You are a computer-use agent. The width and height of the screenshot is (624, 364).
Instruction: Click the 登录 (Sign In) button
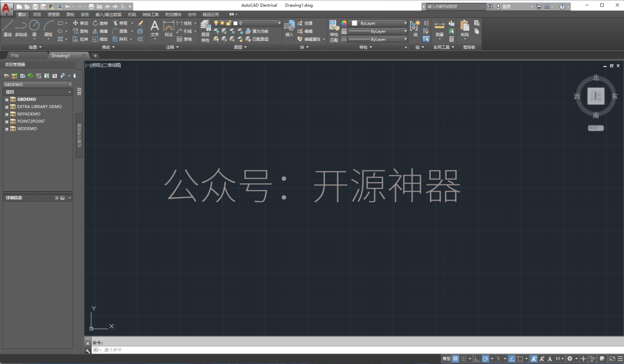(503, 6)
